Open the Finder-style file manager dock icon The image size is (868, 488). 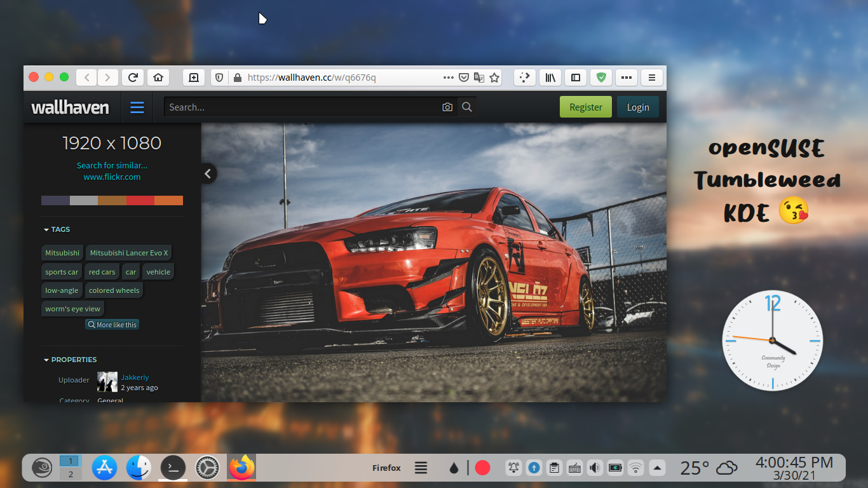tap(139, 468)
